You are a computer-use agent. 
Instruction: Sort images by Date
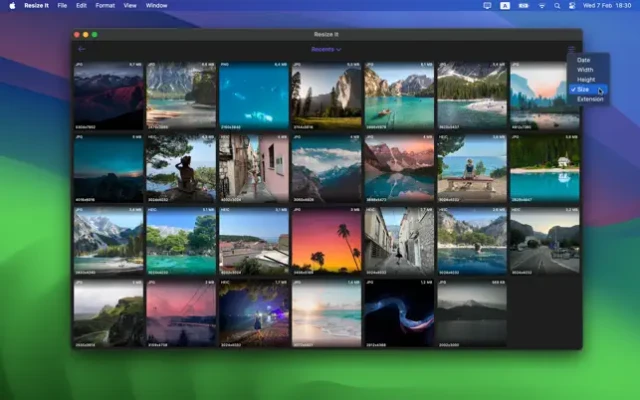pyautogui.click(x=583, y=60)
